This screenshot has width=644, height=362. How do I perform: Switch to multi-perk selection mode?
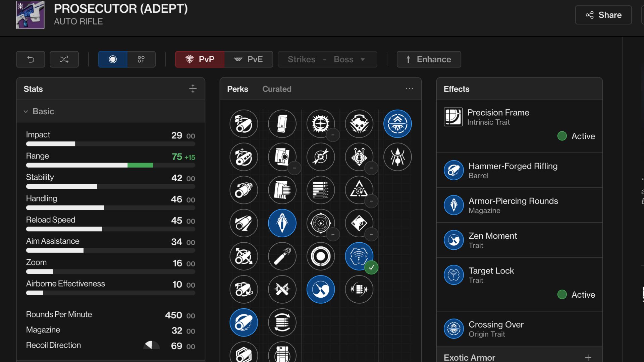[141, 59]
